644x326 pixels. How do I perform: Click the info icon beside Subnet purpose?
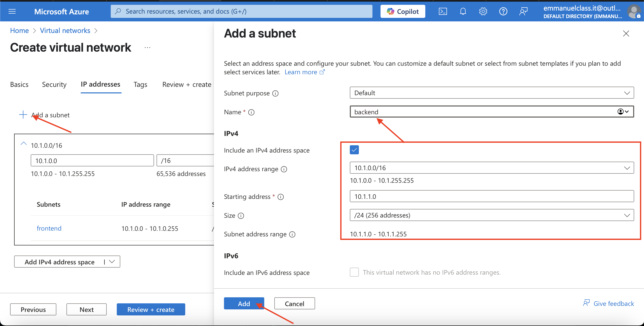[x=276, y=93]
